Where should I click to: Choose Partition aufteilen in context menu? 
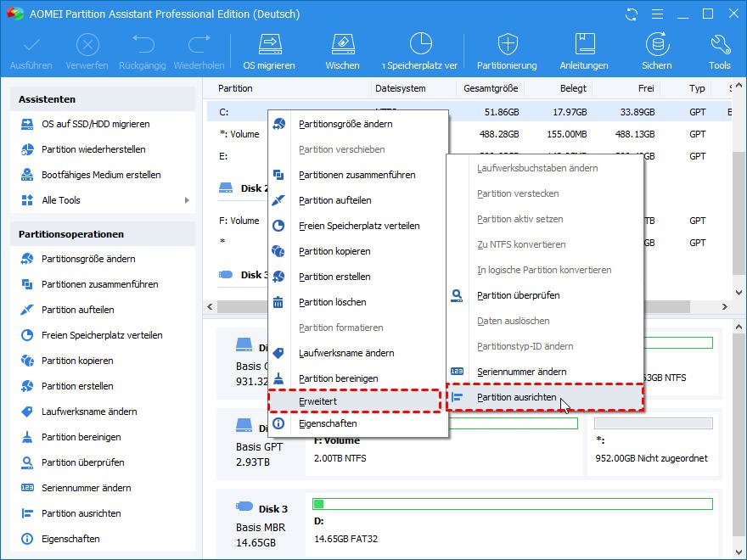pyautogui.click(x=358, y=200)
